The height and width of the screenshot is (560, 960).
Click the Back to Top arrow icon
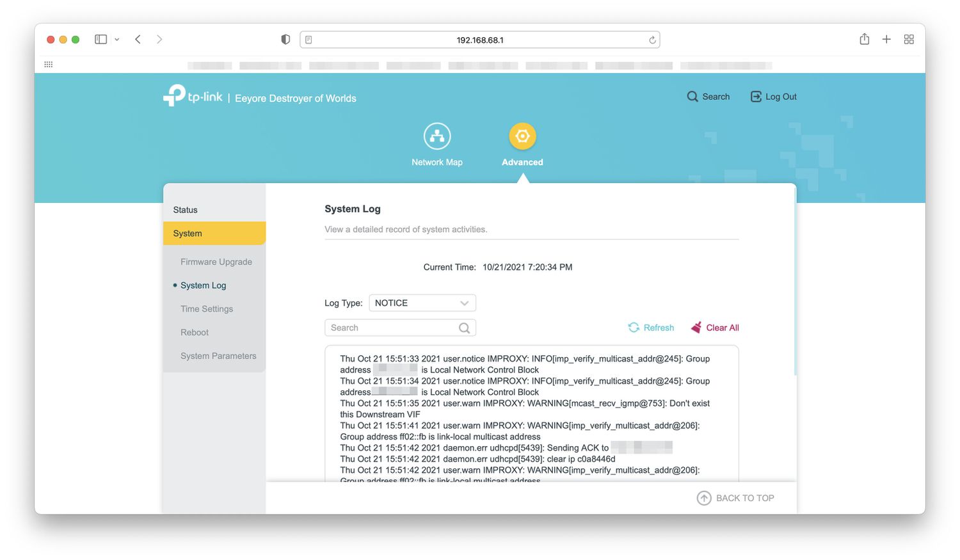coord(704,498)
